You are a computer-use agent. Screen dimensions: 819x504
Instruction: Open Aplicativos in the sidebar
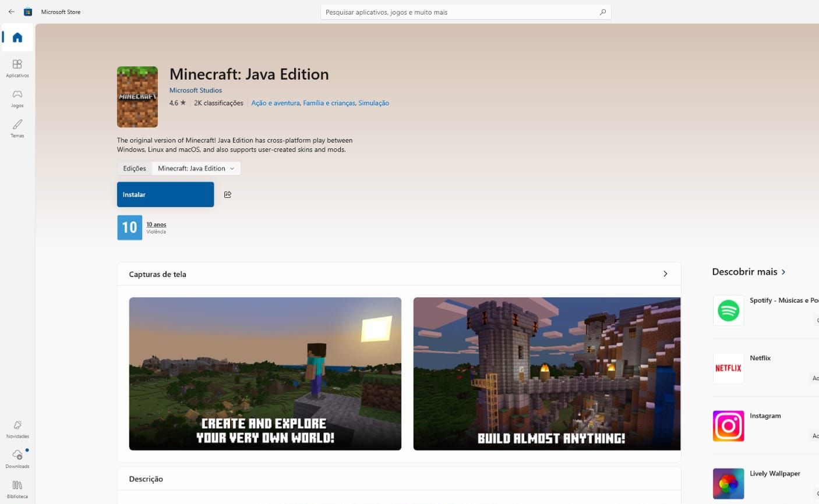pyautogui.click(x=17, y=68)
